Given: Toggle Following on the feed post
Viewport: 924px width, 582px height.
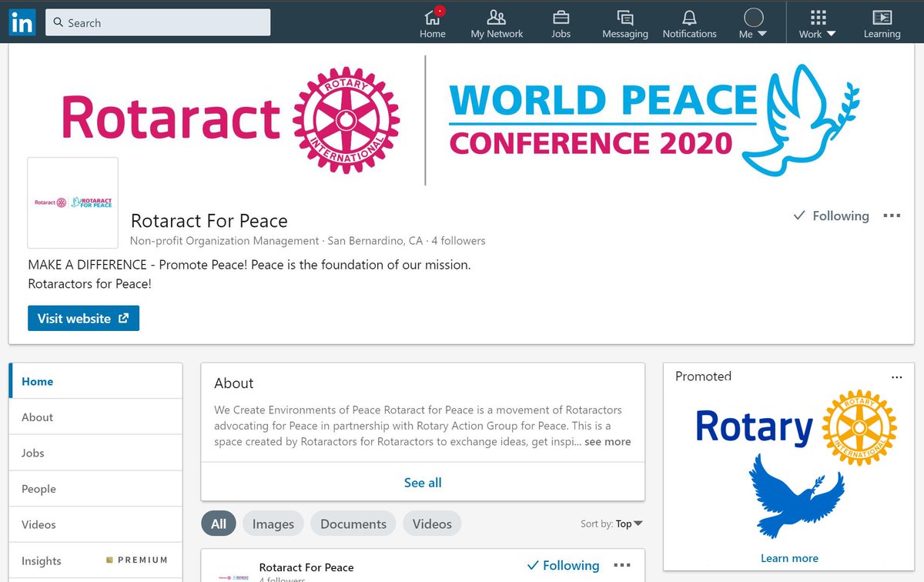Looking at the screenshot, I should [563, 565].
